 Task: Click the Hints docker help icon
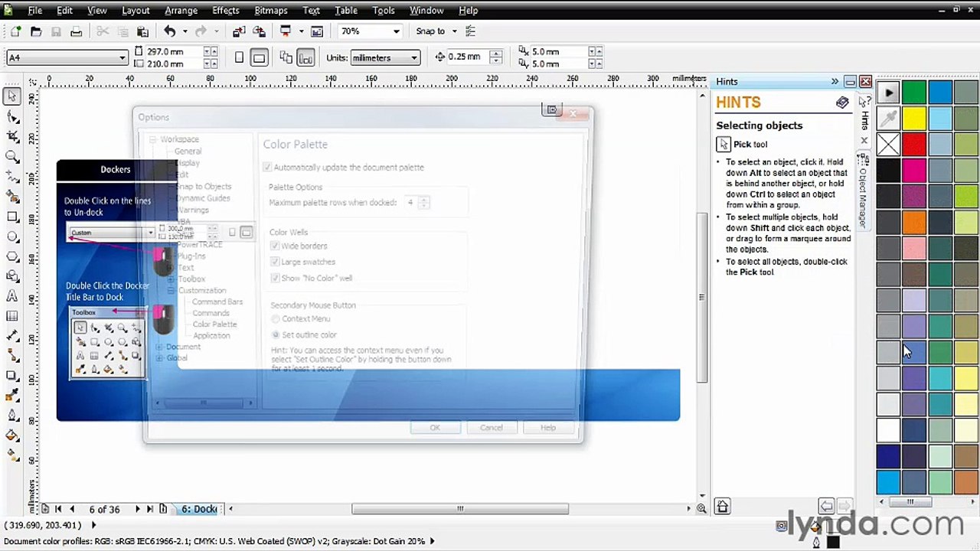(842, 103)
